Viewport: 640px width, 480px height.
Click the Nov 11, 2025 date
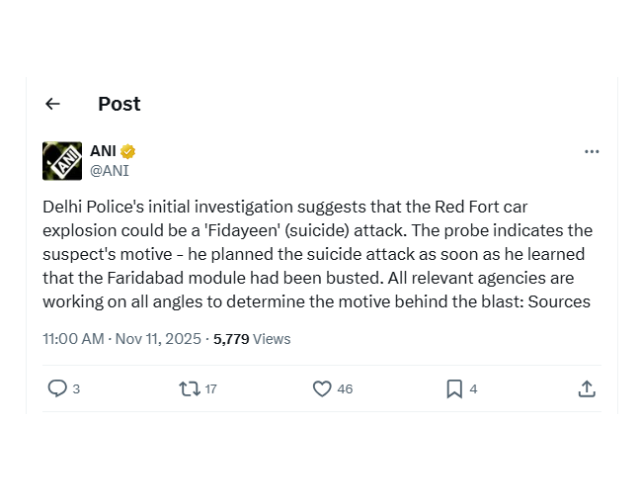click(158, 339)
